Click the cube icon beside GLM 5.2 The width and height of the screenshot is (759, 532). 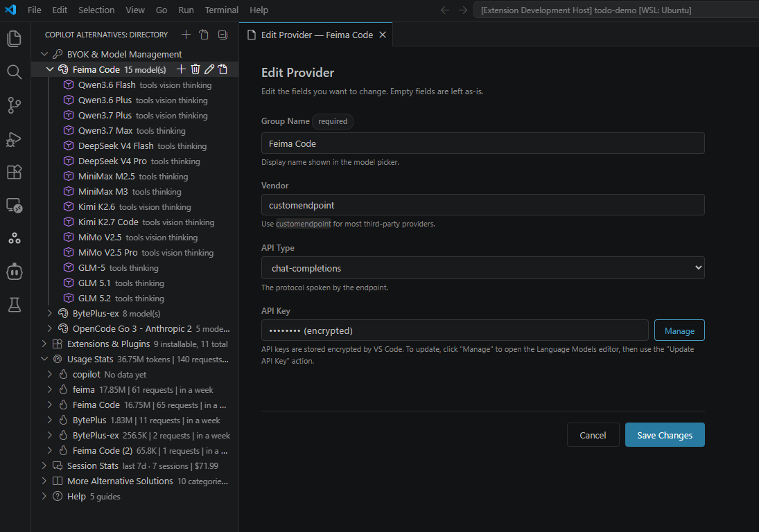pyautogui.click(x=69, y=298)
